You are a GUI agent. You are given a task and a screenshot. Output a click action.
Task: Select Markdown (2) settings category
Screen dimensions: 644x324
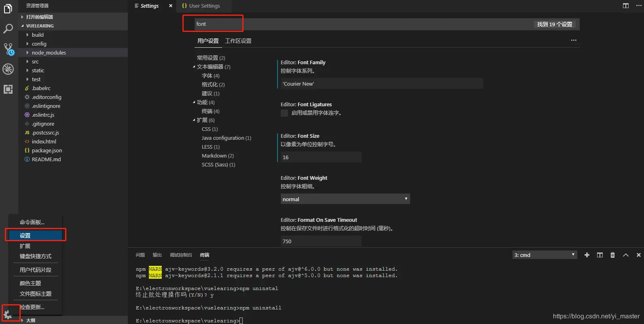tap(218, 156)
